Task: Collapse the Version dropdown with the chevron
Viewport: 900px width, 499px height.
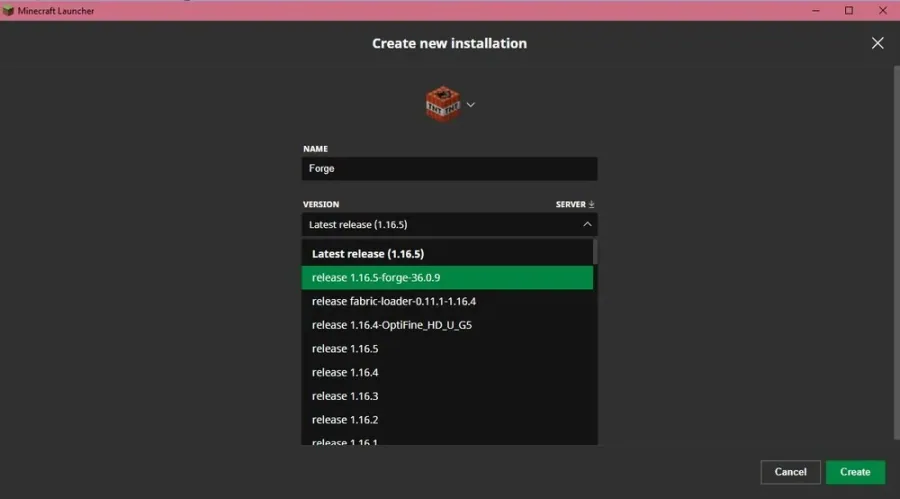Action: pos(587,225)
